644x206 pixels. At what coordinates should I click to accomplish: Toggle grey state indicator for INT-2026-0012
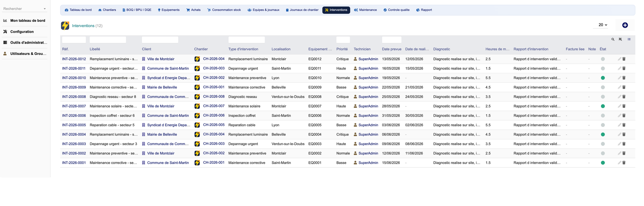pyautogui.click(x=603, y=59)
